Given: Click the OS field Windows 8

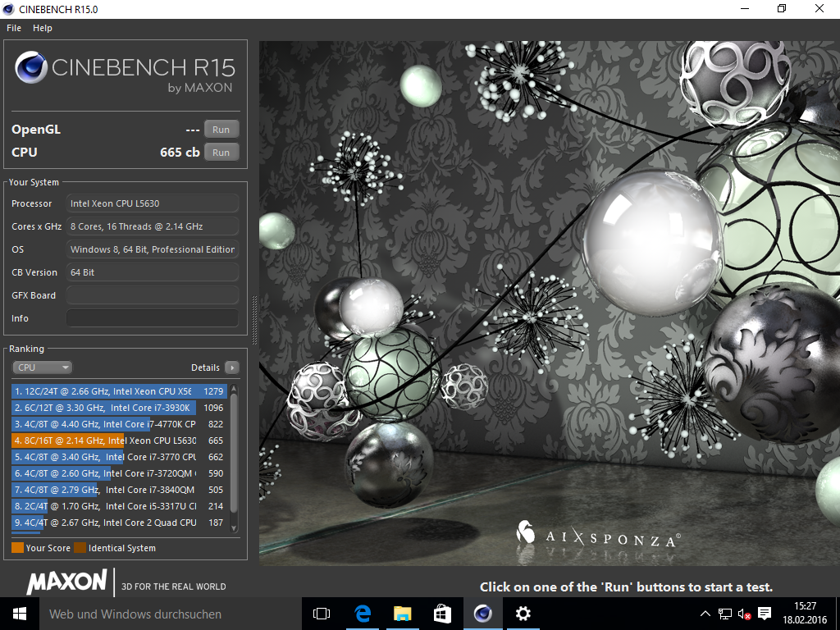Looking at the screenshot, I should (153, 249).
